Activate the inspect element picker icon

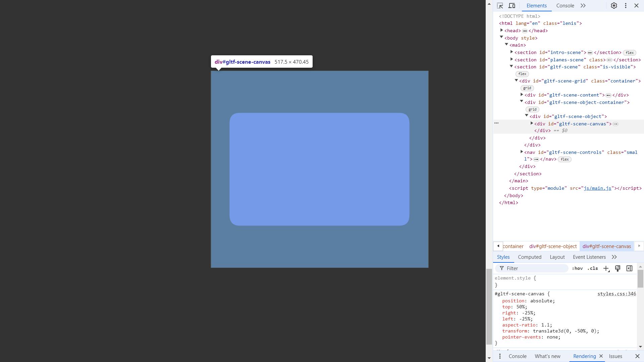500,6
